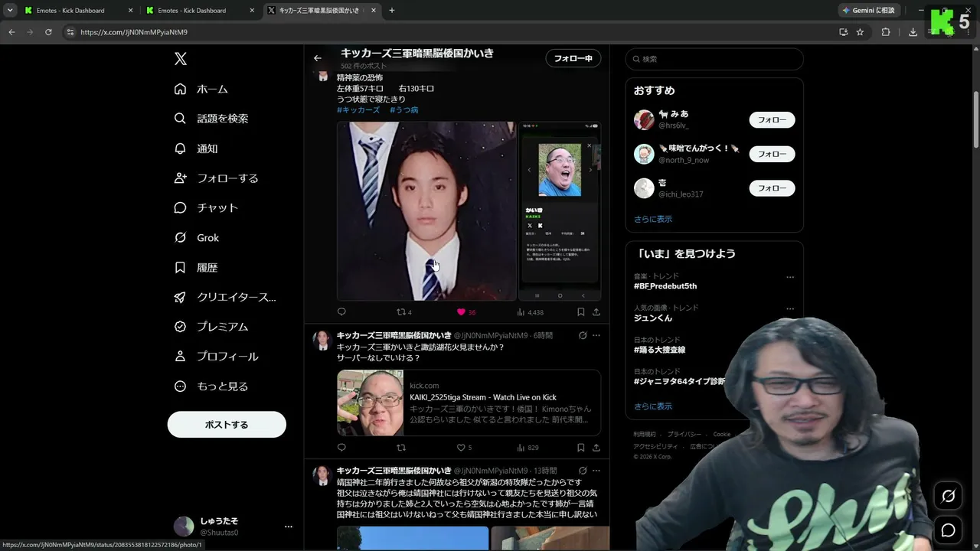The width and height of the screenshot is (980, 551).
Task: Open the #踊る大捜査線 trend
Action: (x=659, y=350)
